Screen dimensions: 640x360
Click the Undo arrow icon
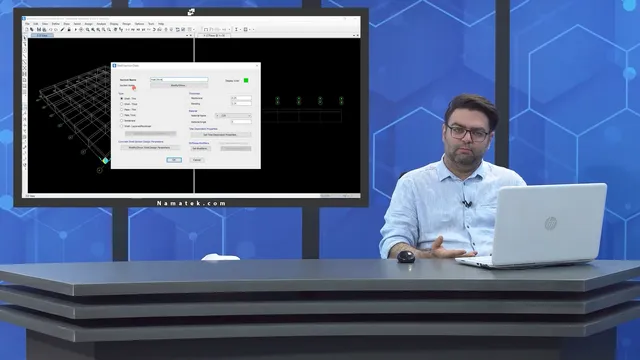(51, 29)
